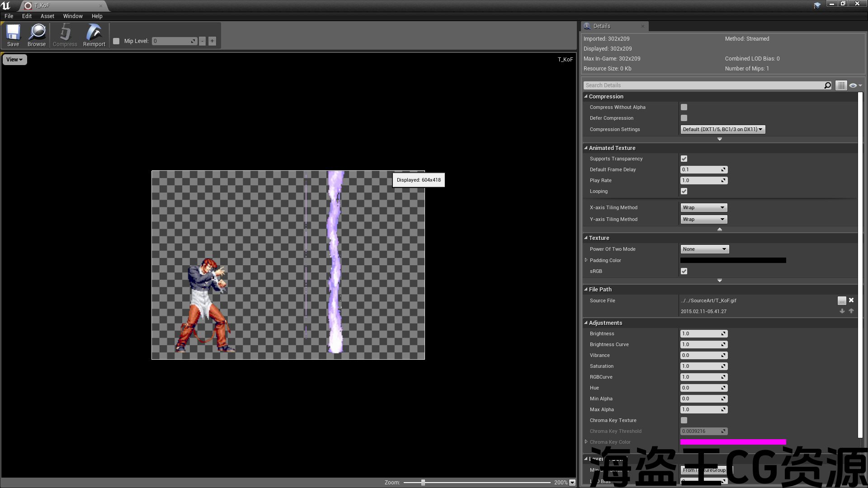The height and width of the screenshot is (488, 868).
Task: Open the property matrix grid icon
Action: pos(841,85)
